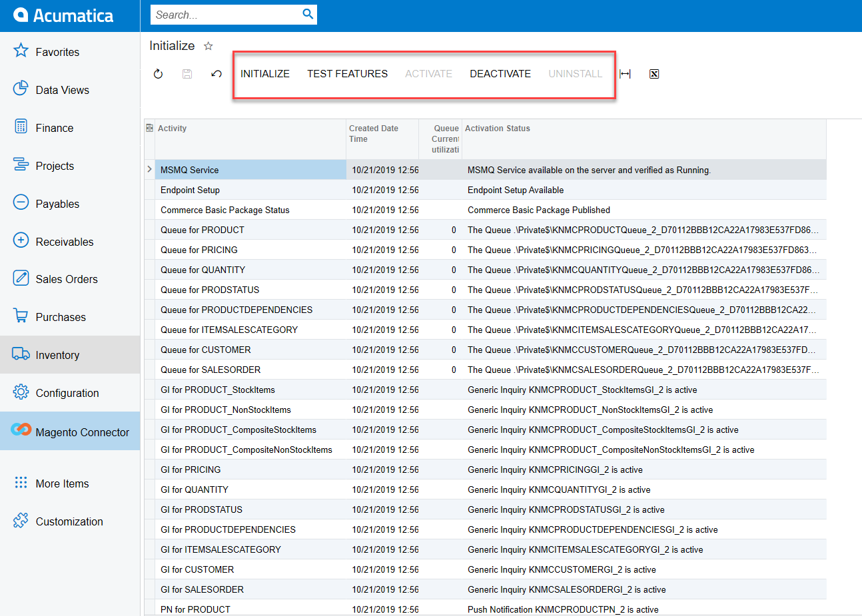Open Inventory truck icon

point(21,354)
